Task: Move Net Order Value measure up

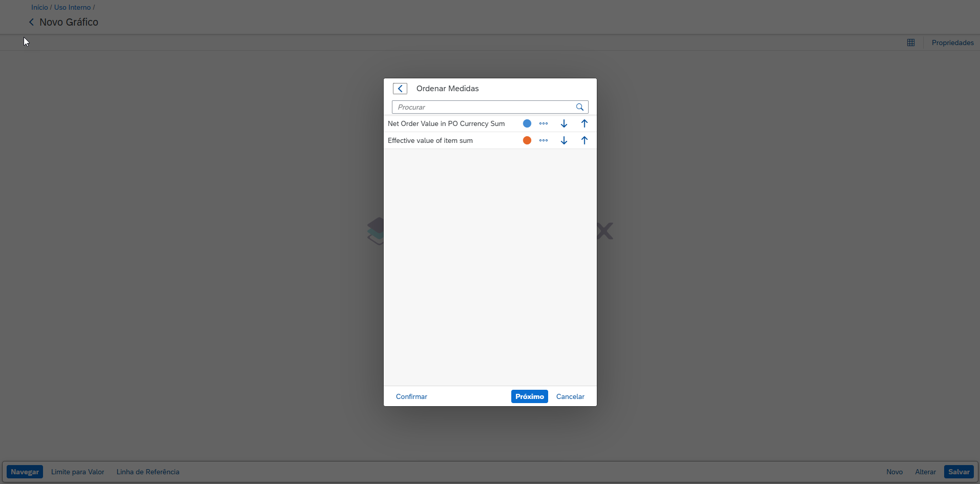Action: (584, 123)
